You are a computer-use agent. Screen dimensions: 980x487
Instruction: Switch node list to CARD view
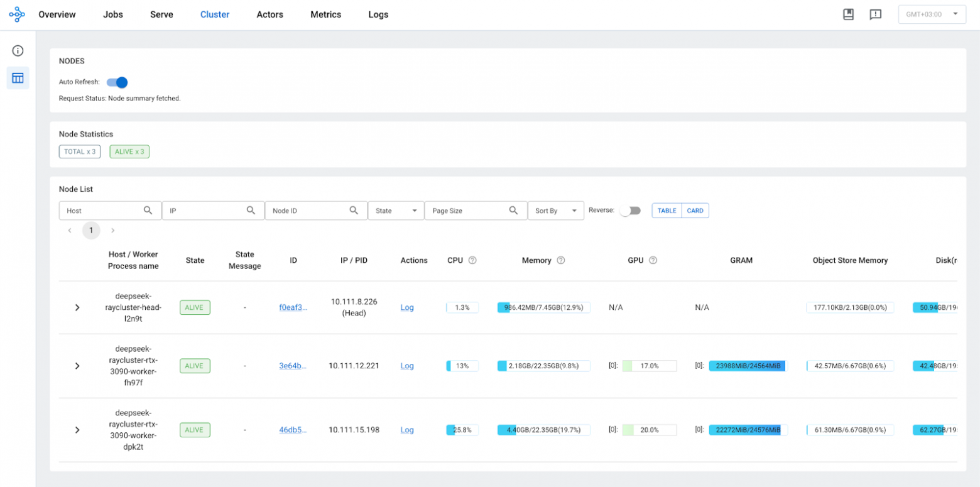coord(695,211)
